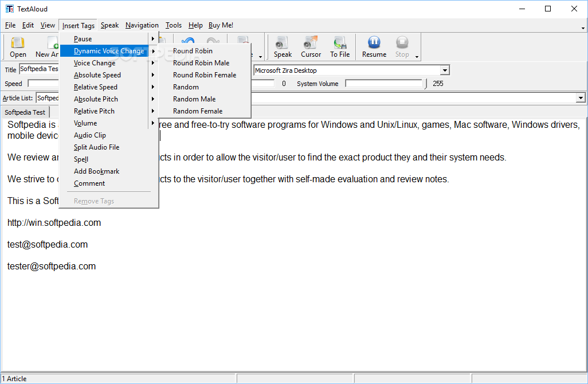Viewport: 588px width, 384px height.
Task: Open menu bar overflow arrow at right
Action: 583,28
